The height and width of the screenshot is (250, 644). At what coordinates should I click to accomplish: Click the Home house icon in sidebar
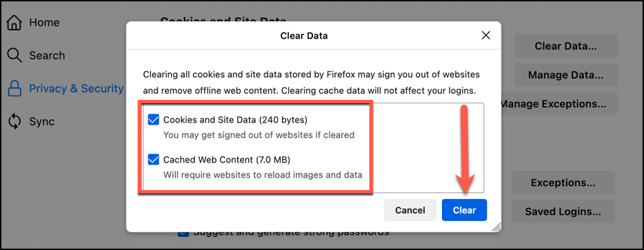pyautogui.click(x=14, y=22)
